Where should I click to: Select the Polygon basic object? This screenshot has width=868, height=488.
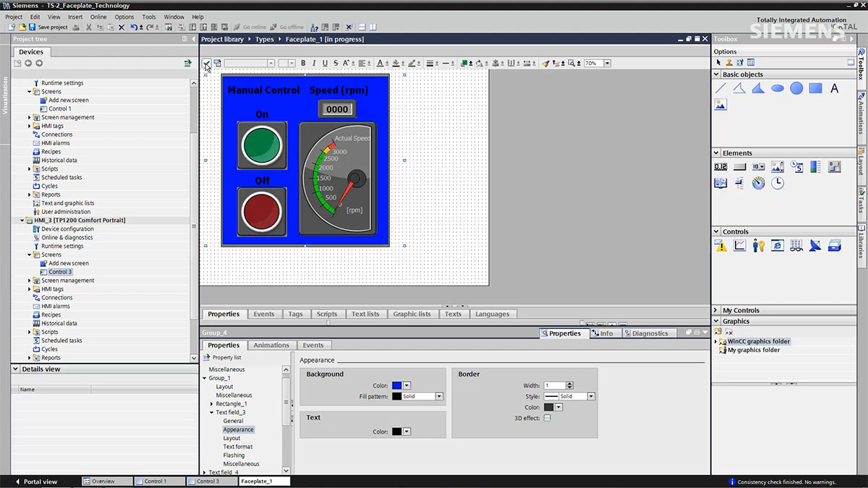tap(758, 88)
